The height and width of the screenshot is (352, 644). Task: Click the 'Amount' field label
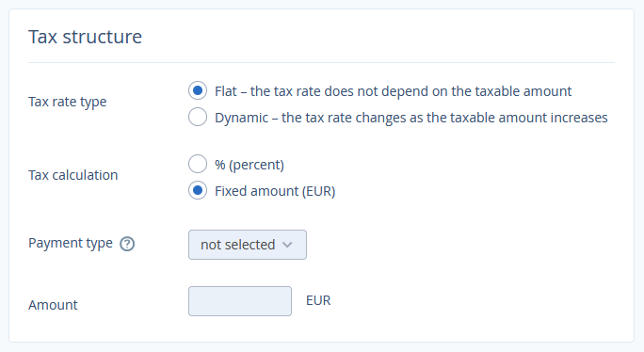[53, 305]
